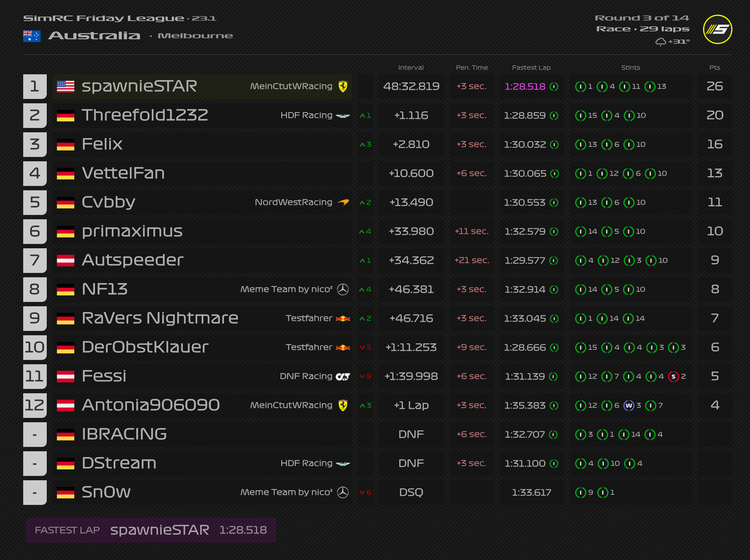Click the purple 1:28.518 fastest lap time in row 1
750x560 pixels.
click(525, 86)
